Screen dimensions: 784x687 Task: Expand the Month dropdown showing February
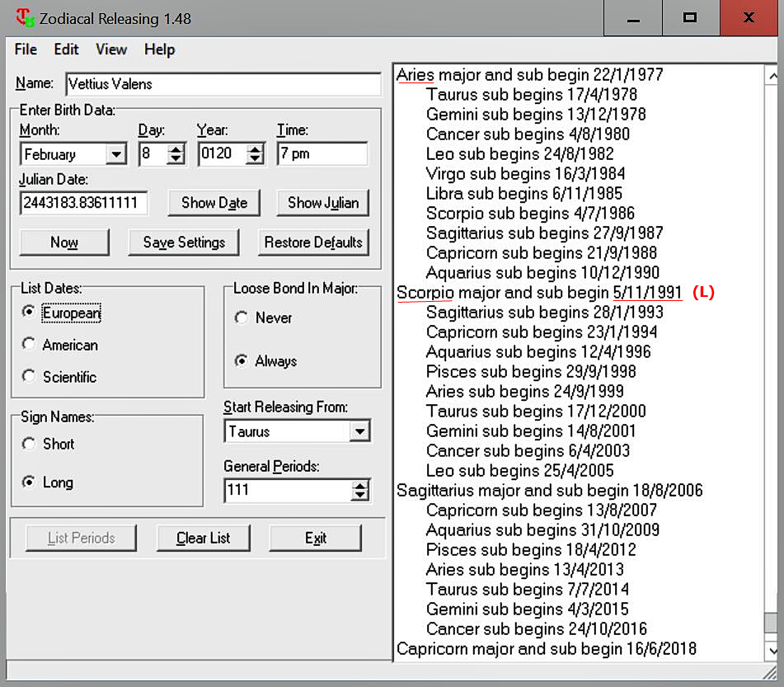coord(116,154)
